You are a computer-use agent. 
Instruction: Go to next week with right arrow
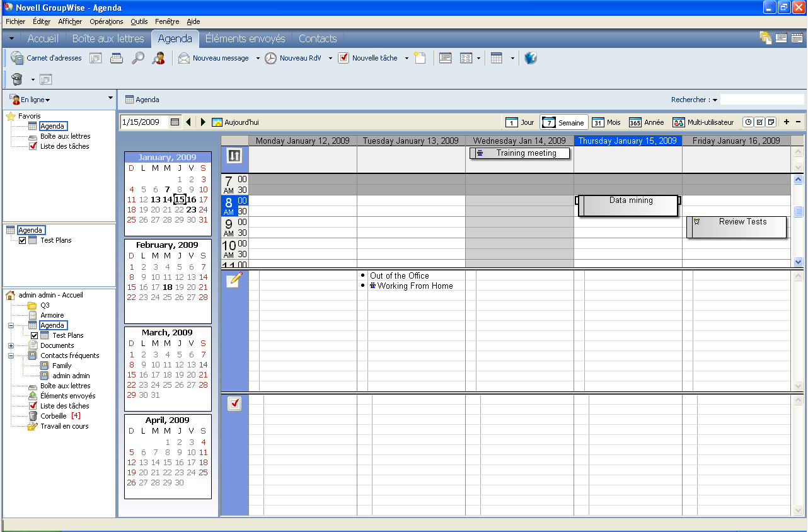coord(203,122)
